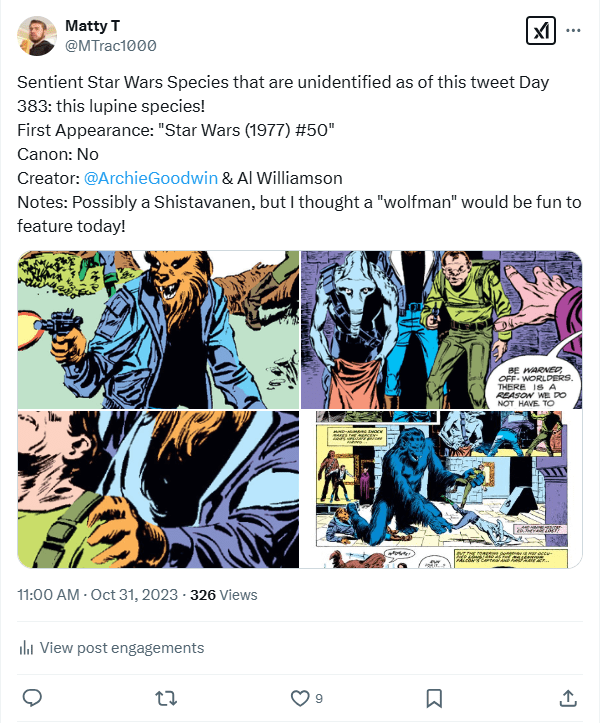Open the three-dot more options menu
602x723 pixels.
click(x=573, y=31)
